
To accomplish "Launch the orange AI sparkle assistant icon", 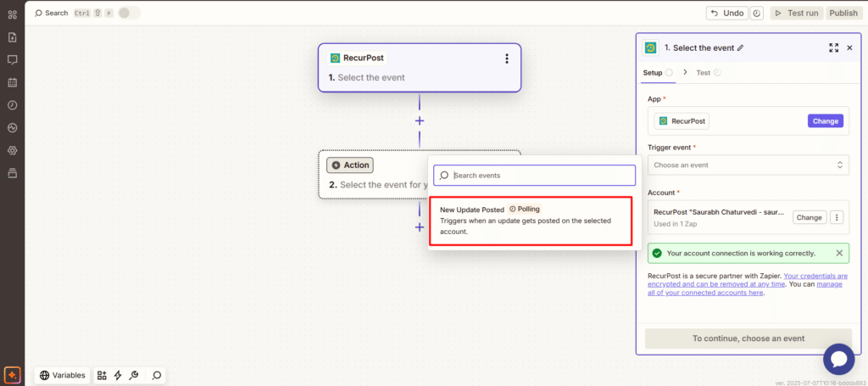I will pos(12,374).
